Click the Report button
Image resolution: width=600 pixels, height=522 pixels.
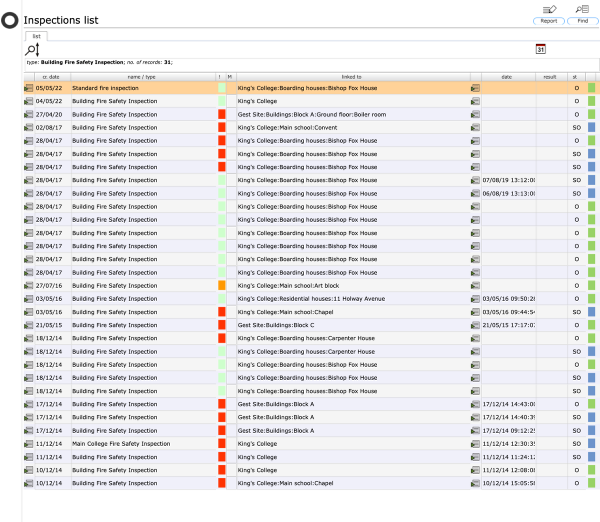[548, 13]
